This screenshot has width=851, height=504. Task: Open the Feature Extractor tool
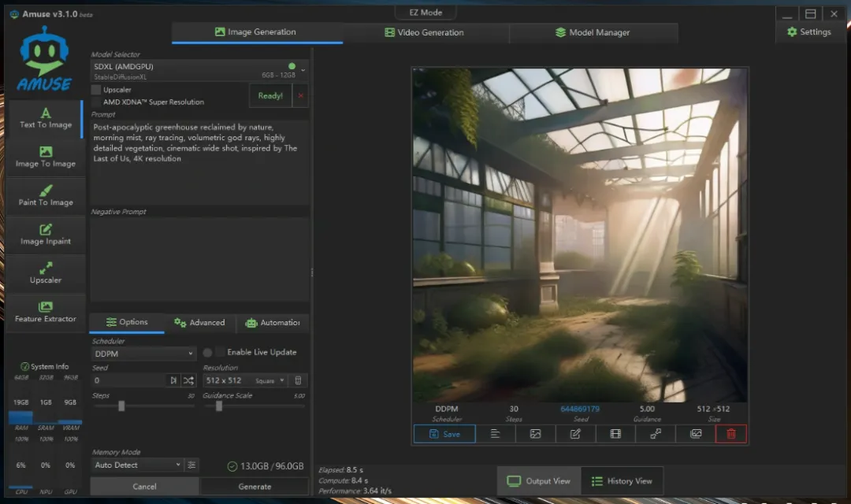click(x=46, y=312)
